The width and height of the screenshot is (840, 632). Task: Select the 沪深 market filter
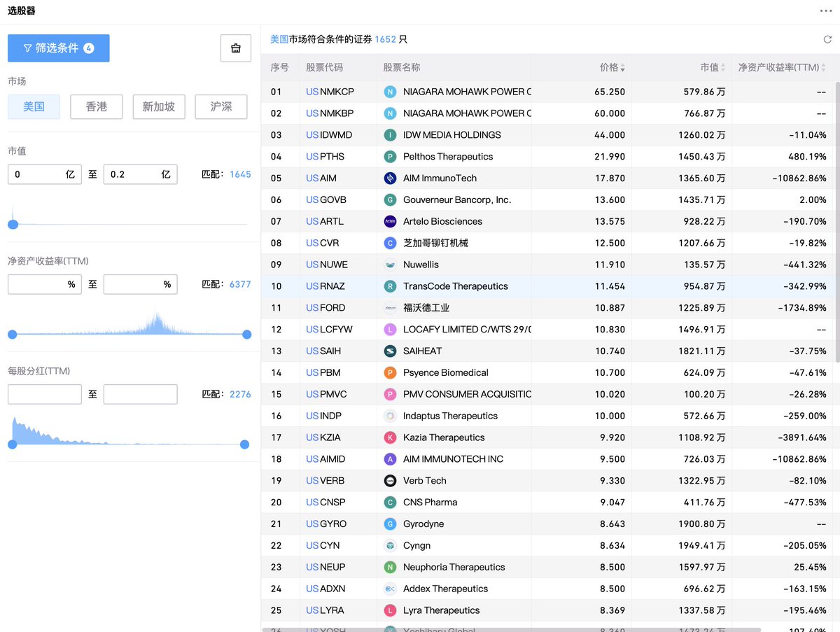coord(221,107)
